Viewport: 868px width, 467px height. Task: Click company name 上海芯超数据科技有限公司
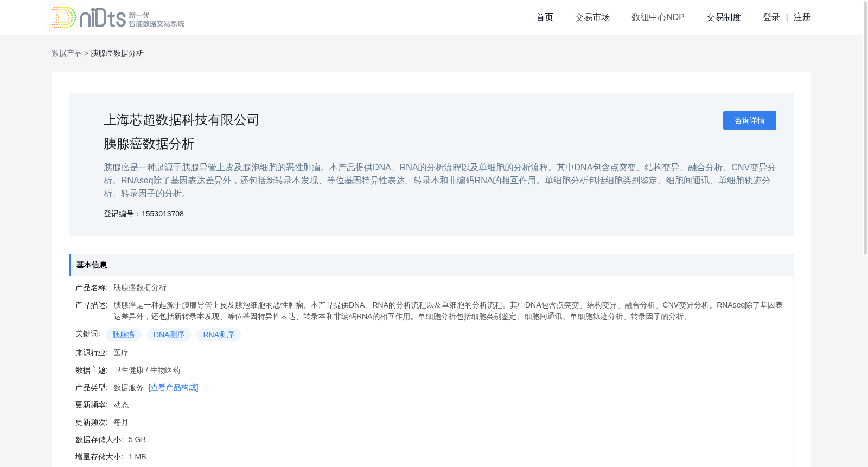pyautogui.click(x=182, y=120)
